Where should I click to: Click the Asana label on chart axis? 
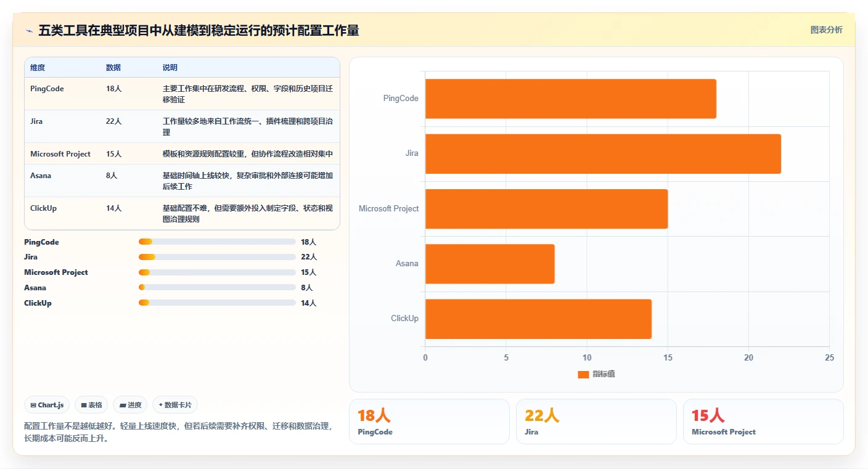(x=407, y=264)
